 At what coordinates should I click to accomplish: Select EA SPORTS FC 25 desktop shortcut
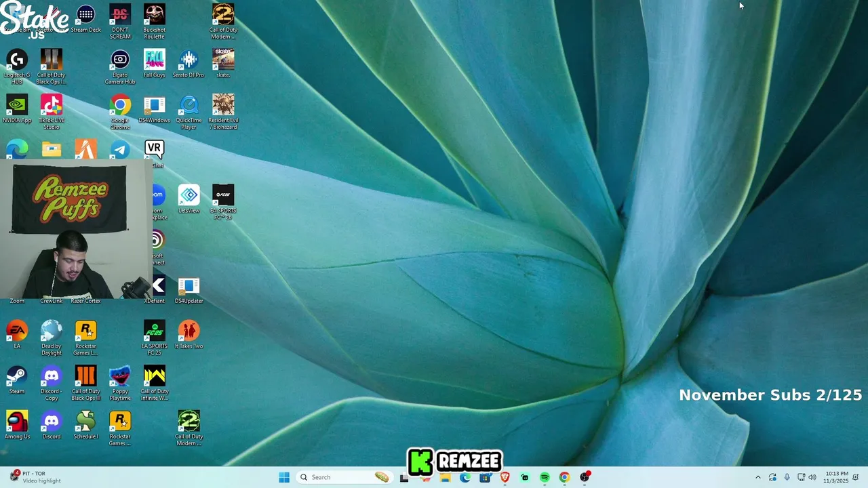(x=154, y=338)
